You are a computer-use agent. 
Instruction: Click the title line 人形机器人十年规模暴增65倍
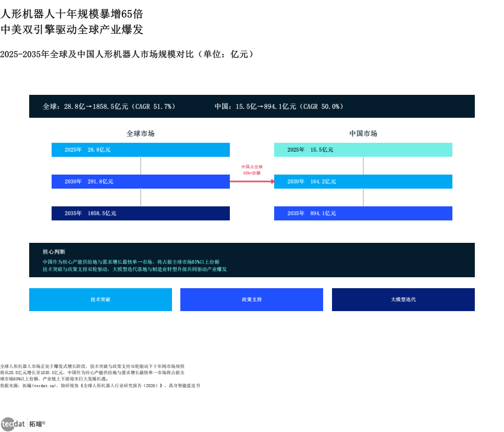[72, 14]
